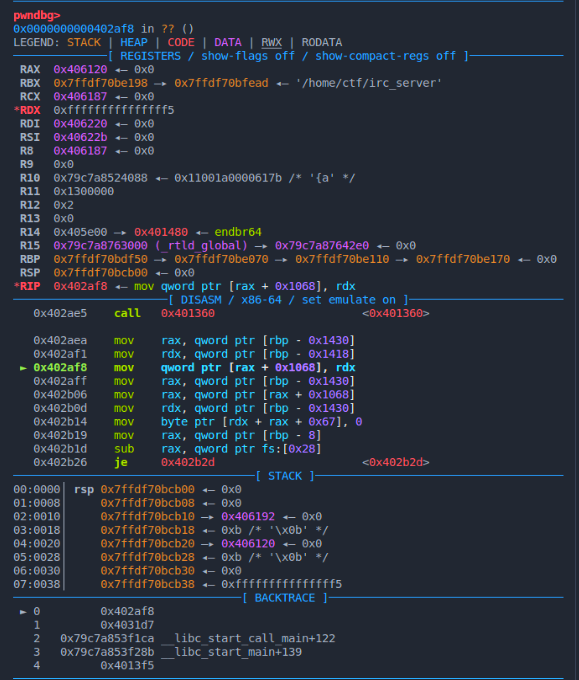The image size is (579, 680).
Task: Select stack address 0x7ffdf70bcb18
Action: (x=147, y=530)
